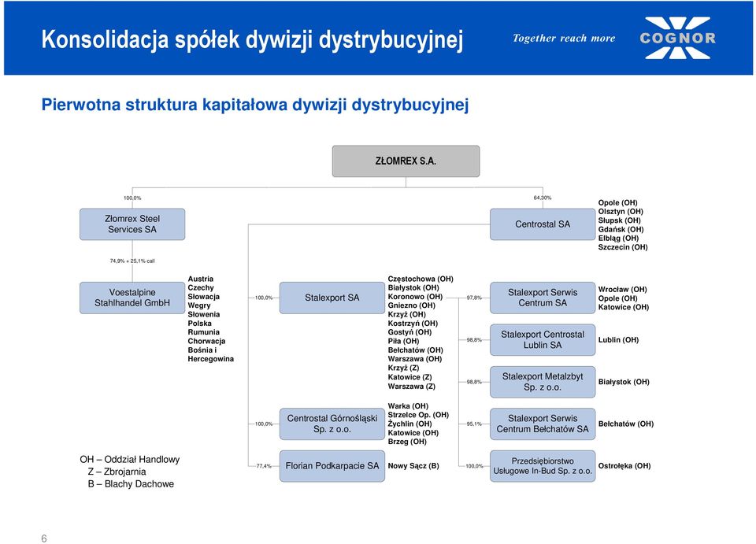756x544 pixels.
Task: Click 'Krzyż (Z)' entry
Action: (403, 368)
